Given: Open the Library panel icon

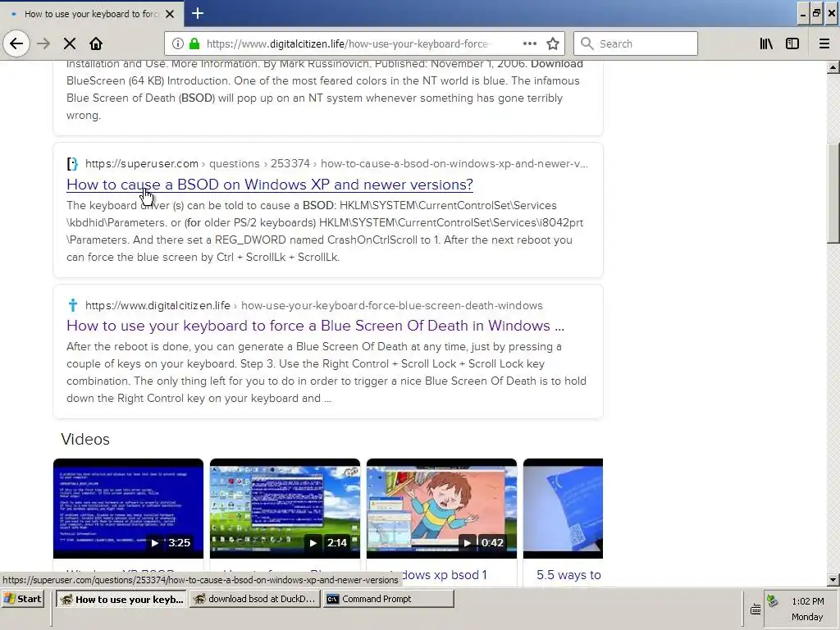Looking at the screenshot, I should [766, 43].
